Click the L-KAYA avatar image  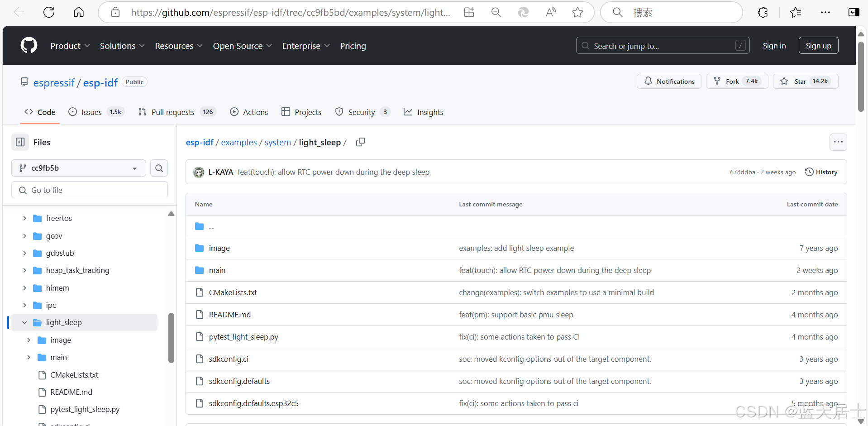click(x=199, y=172)
